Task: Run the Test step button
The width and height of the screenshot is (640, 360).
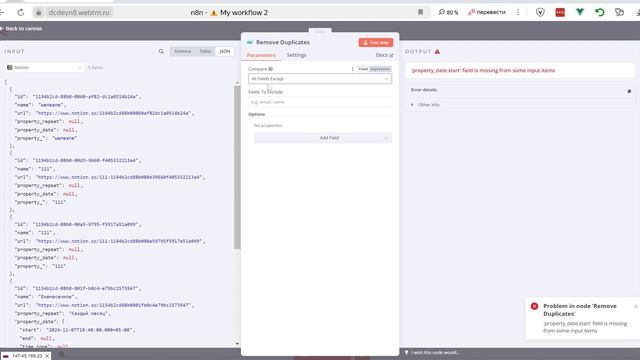Action: 376,42
